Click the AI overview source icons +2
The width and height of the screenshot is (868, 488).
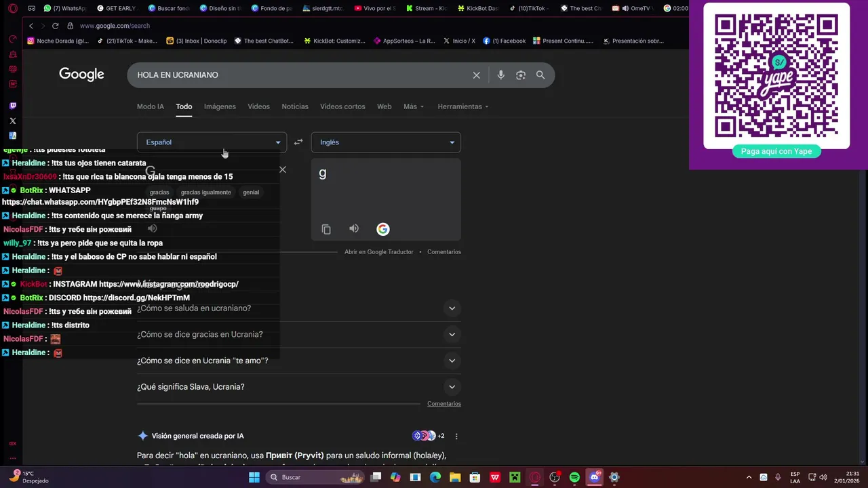pyautogui.click(x=429, y=436)
